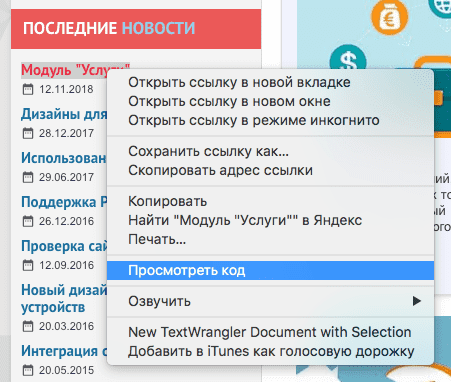Click calendar icon next to 12.09.2016
The height and width of the screenshot is (382, 451).
pos(28,265)
